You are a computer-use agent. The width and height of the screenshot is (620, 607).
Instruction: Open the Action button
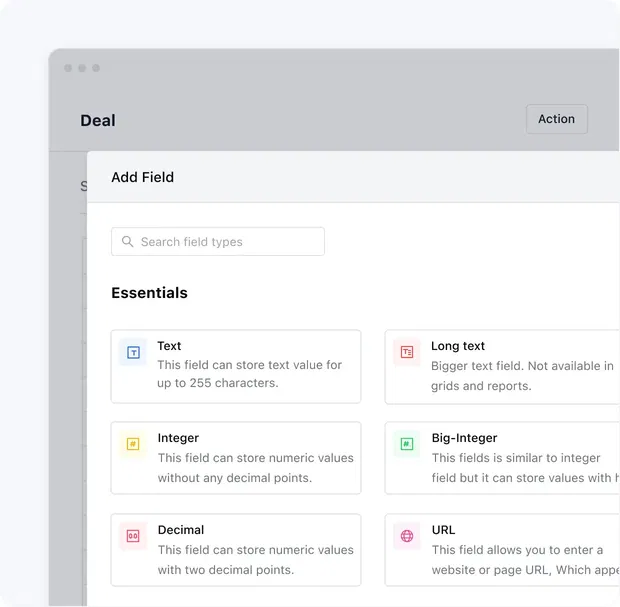point(556,119)
